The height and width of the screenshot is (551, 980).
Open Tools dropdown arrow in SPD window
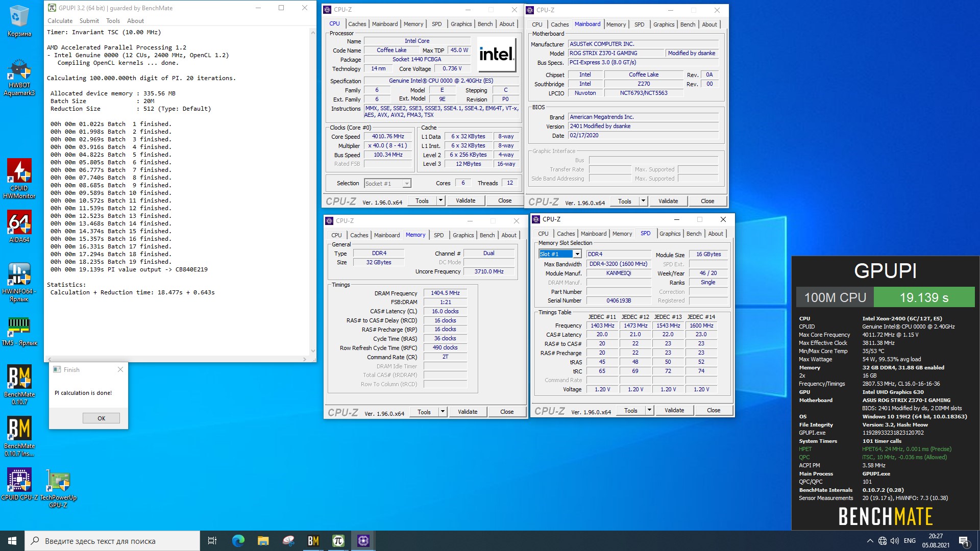[x=649, y=411]
